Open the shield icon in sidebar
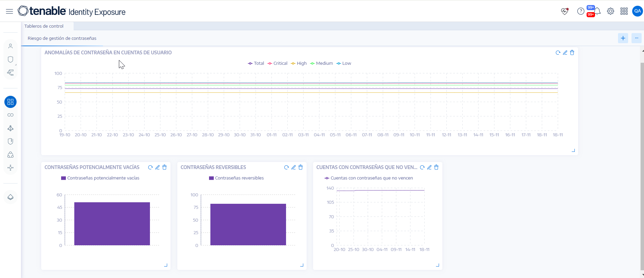644x278 pixels. (10, 59)
